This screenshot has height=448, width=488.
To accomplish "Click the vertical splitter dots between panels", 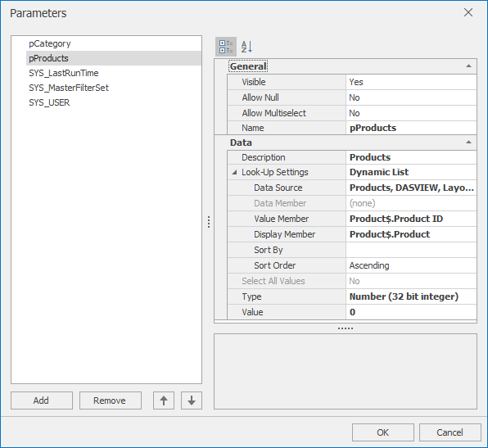I will (x=209, y=222).
